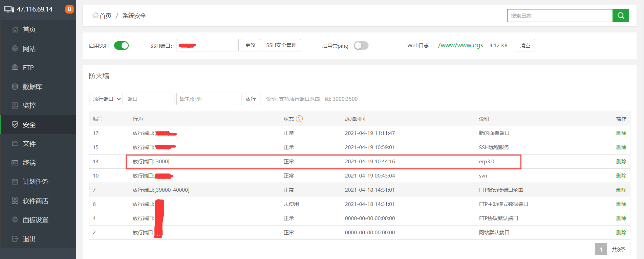Click page number 1 in pagination

point(601,249)
